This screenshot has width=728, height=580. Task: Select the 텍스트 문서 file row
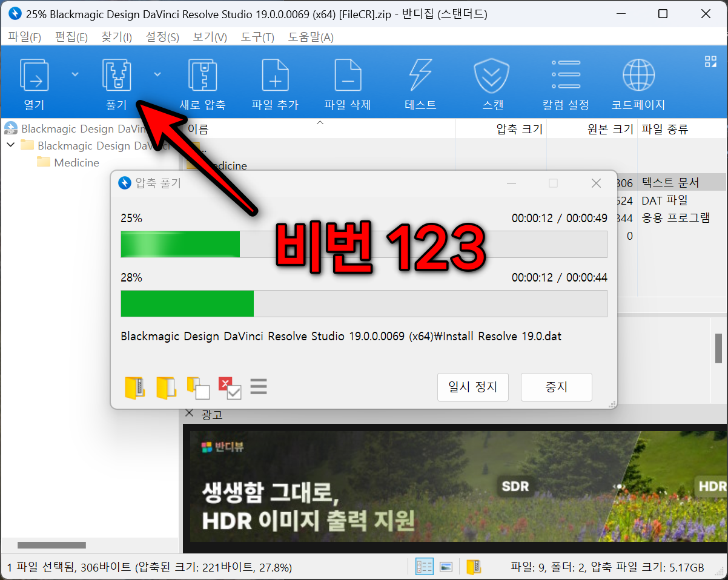coord(669,183)
